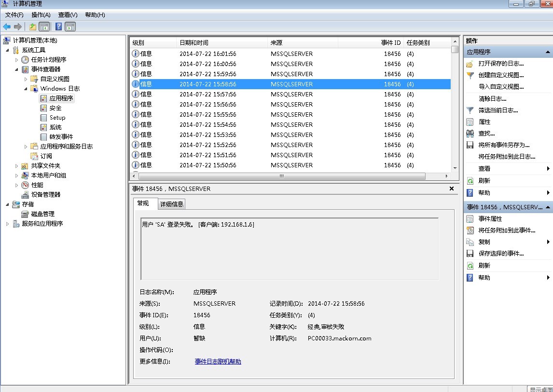Click the filter icon for 筛选当前日志
Screen dimensions: 553x392
(x=470, y=110)
